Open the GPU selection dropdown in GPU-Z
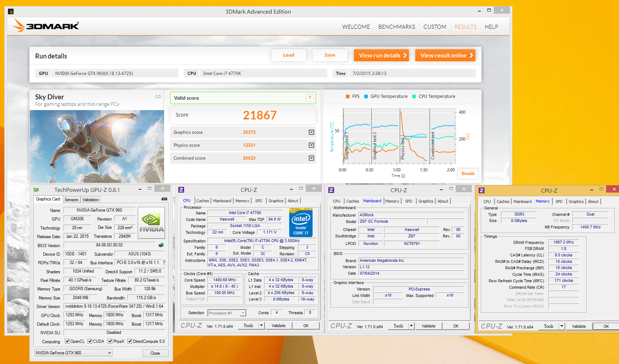The image size is (619, 364). point(74,353)
